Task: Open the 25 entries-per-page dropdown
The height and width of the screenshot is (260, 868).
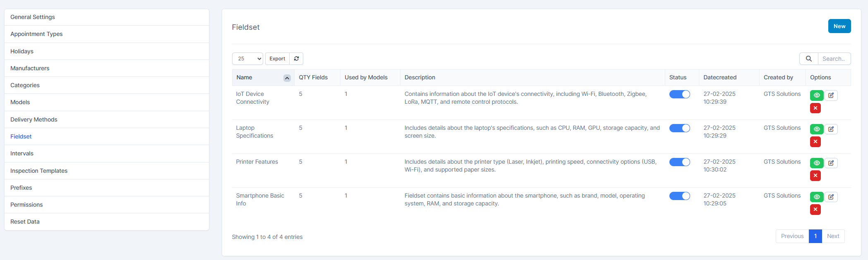Action: [247, 59]
